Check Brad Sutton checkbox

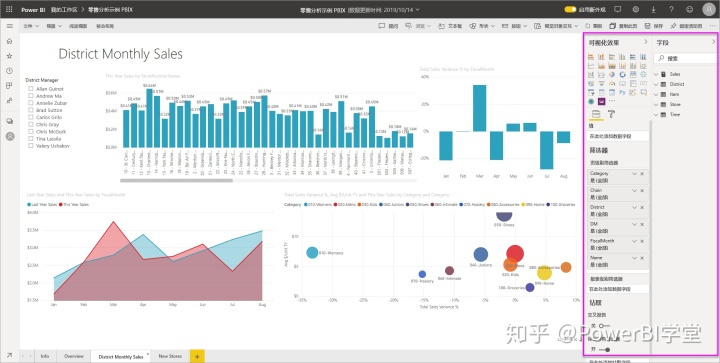(x=30, y=111)
